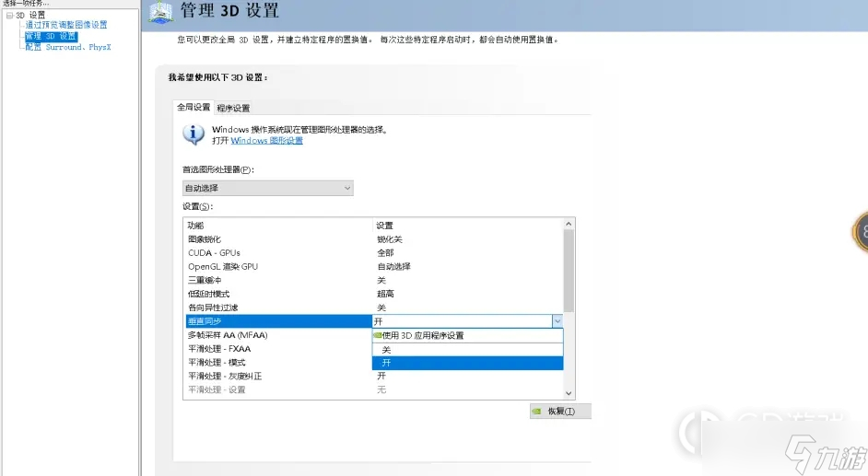
Task: Choose 使用 3D 应用程序设置 from the dropdown list
Action: coord(468,335)
